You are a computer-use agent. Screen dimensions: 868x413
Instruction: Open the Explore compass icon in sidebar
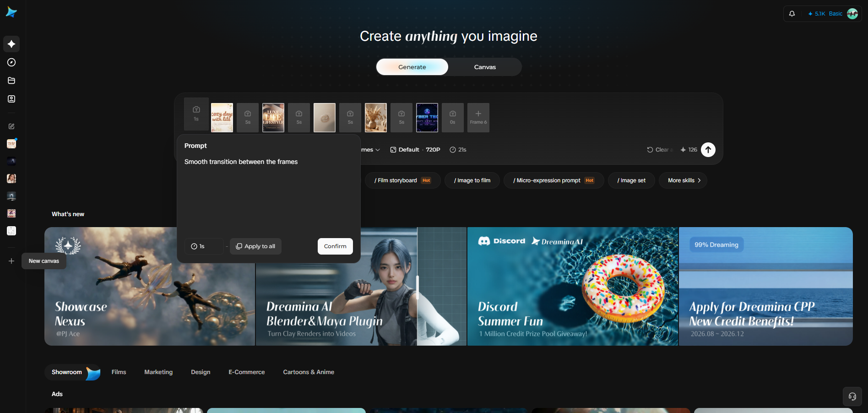(x=11, y=62)
